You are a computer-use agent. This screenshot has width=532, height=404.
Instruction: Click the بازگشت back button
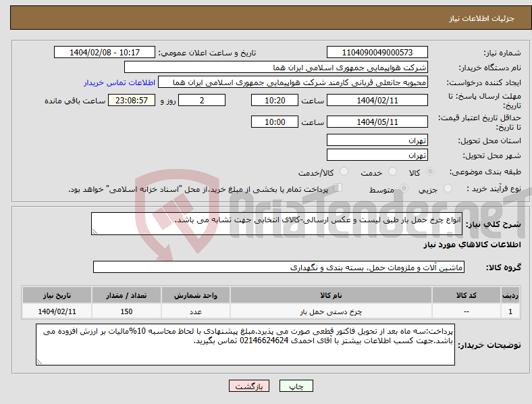[x=249, y=386]
